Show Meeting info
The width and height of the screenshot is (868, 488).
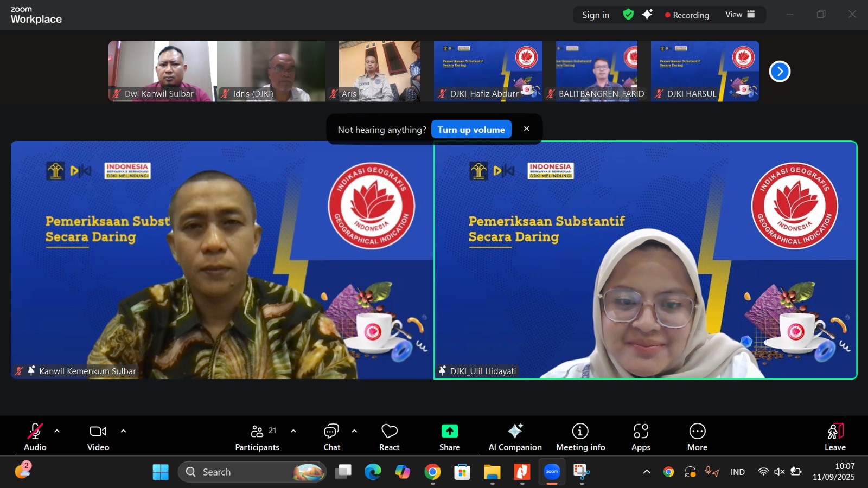pyautogui.click(x=580, y=437)
